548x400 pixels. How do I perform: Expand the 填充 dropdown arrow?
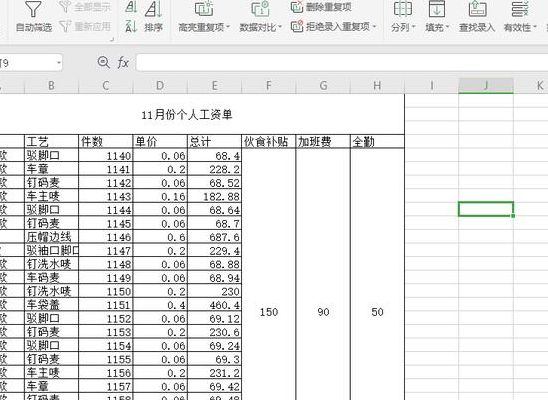pyautogui.click(x=447, y=27)
